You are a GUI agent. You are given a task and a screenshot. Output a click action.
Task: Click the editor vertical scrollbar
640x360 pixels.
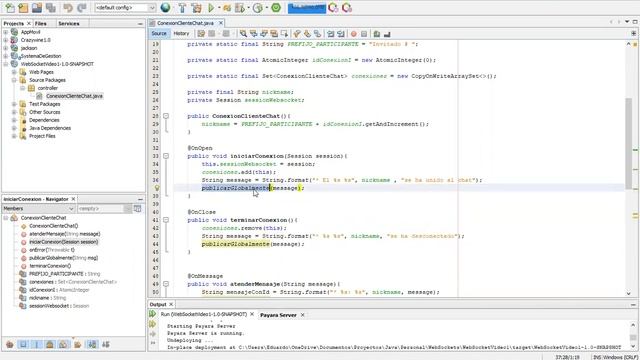tap(629, 143)
